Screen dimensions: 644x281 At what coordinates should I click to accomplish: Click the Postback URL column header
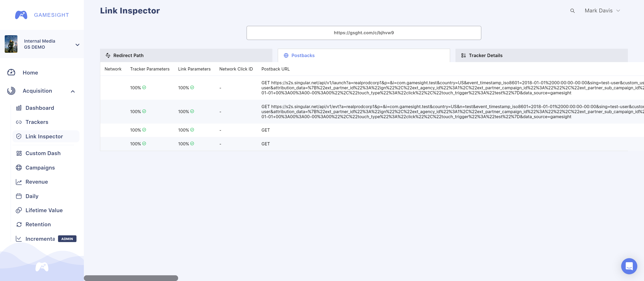click(x=276, y=69)
